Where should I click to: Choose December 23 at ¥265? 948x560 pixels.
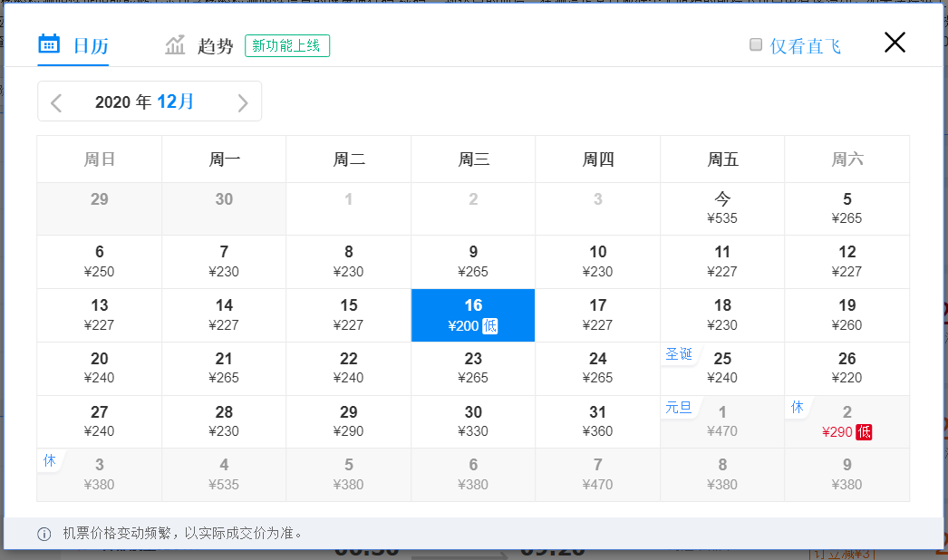coord(473,368)
